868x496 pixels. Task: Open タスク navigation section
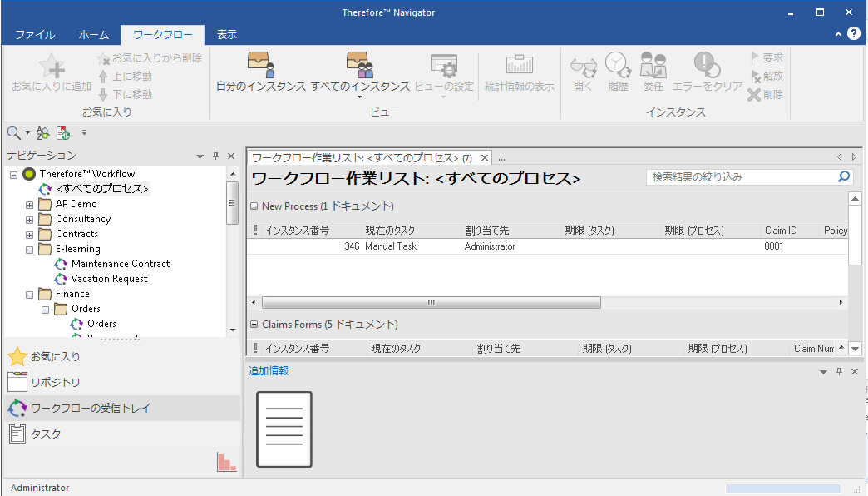tap(121, 434)
